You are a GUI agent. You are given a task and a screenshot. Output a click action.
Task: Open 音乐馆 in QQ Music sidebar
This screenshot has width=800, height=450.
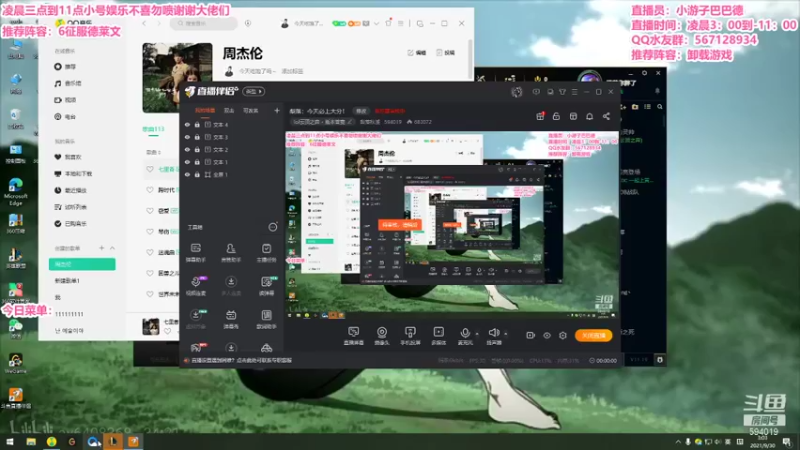click(68, 83)
